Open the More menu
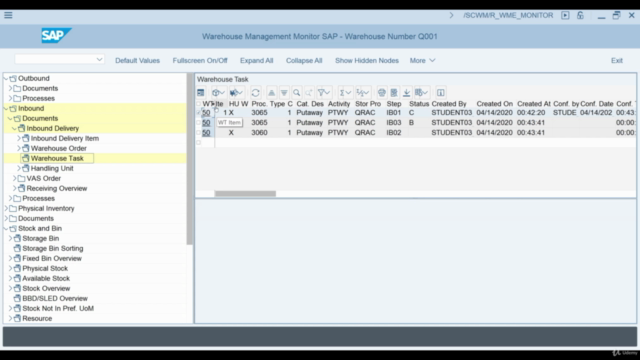Viewport: 640px width, 360px height. (422, 60)
